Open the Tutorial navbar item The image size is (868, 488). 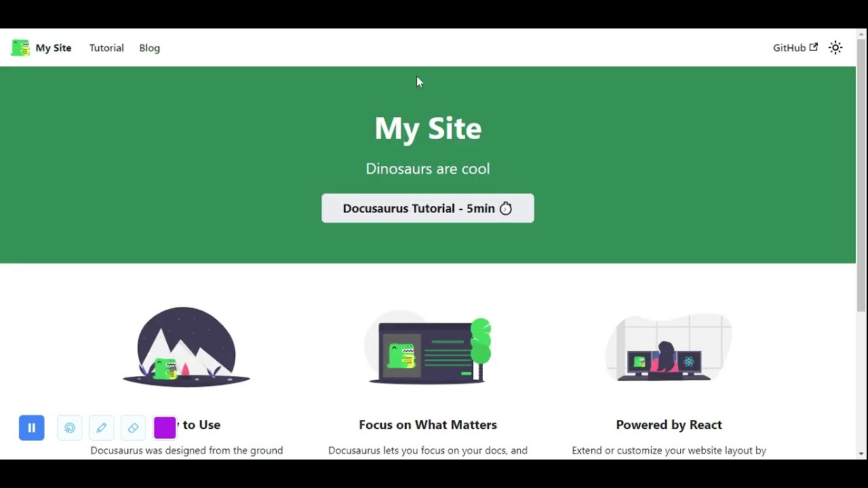coord(106,47)
